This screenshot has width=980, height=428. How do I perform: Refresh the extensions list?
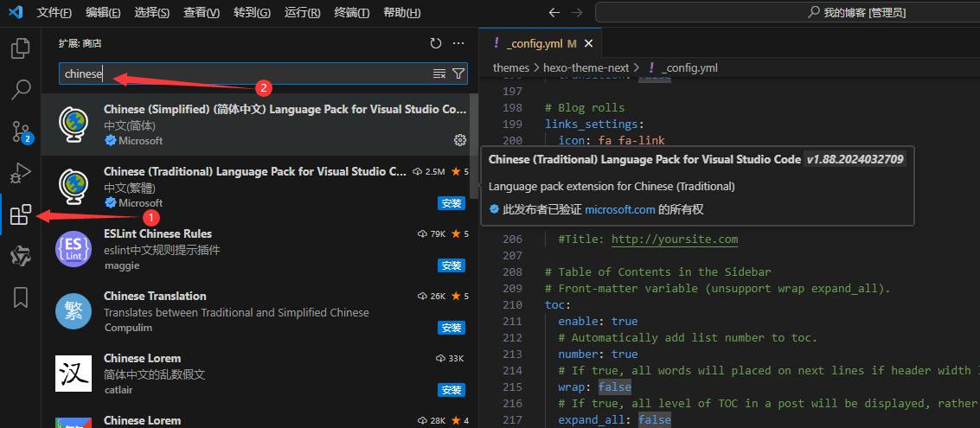coord(436,43)
